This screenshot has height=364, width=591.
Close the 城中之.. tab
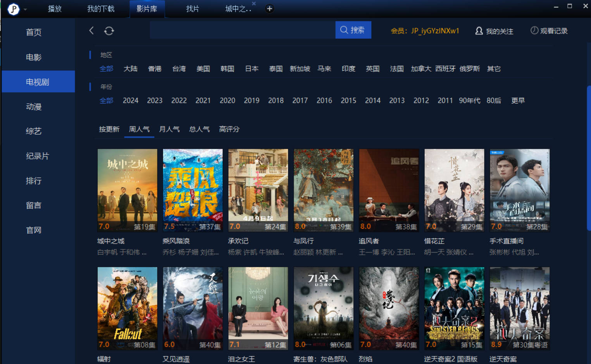click(x=254, y=3)
